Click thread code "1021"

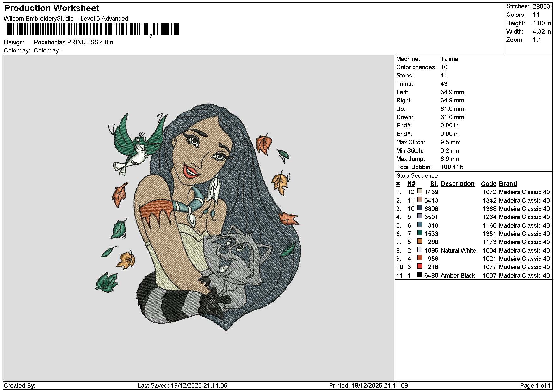490,259
